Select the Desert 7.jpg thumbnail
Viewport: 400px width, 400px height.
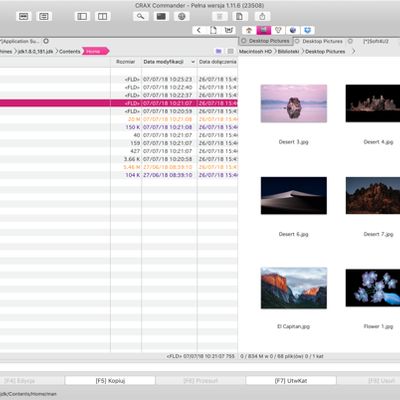[373, 196]
